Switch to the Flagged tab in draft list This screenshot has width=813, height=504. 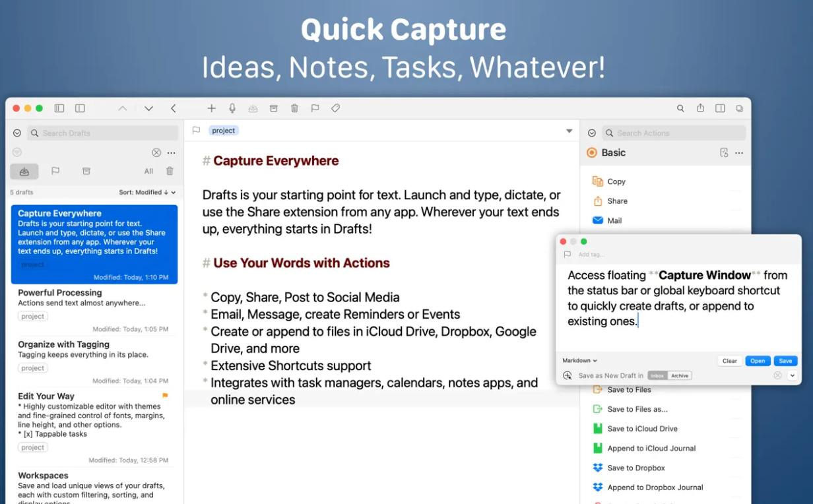(x=55, y=171)
